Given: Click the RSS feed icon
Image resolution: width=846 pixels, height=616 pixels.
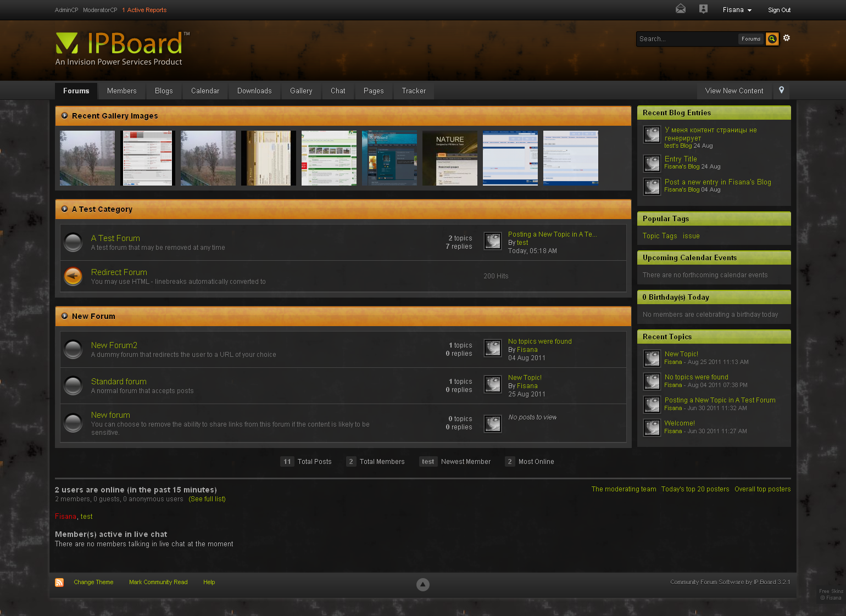Looking at the screenshot, I should [59, 583].
